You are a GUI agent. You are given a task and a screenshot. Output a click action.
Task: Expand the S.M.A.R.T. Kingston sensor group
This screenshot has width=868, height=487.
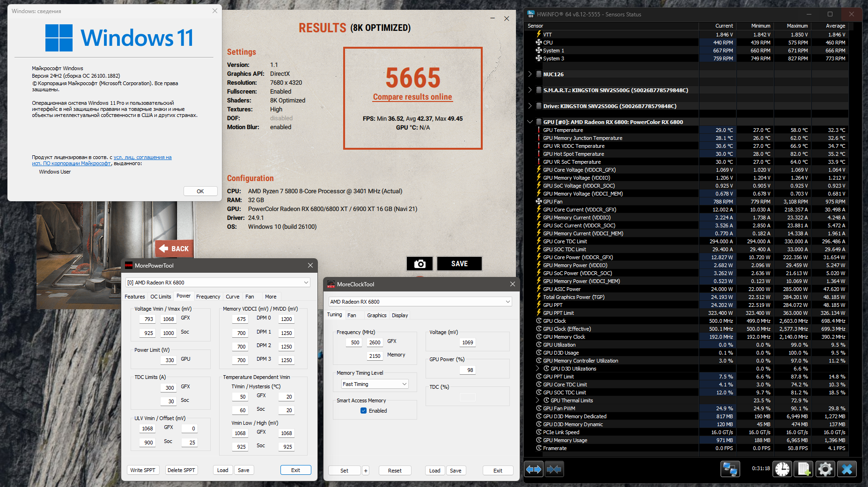click(x=530, y=90)
